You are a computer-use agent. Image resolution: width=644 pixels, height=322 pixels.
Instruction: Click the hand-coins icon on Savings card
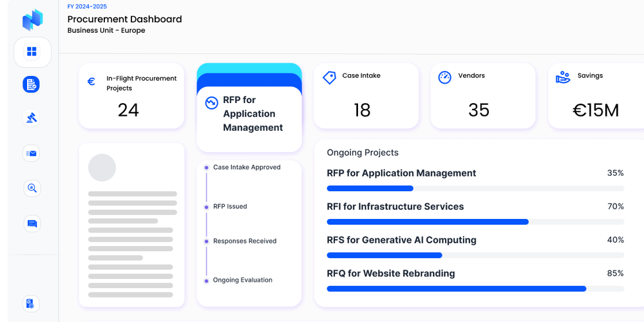[x=563, y=77]
